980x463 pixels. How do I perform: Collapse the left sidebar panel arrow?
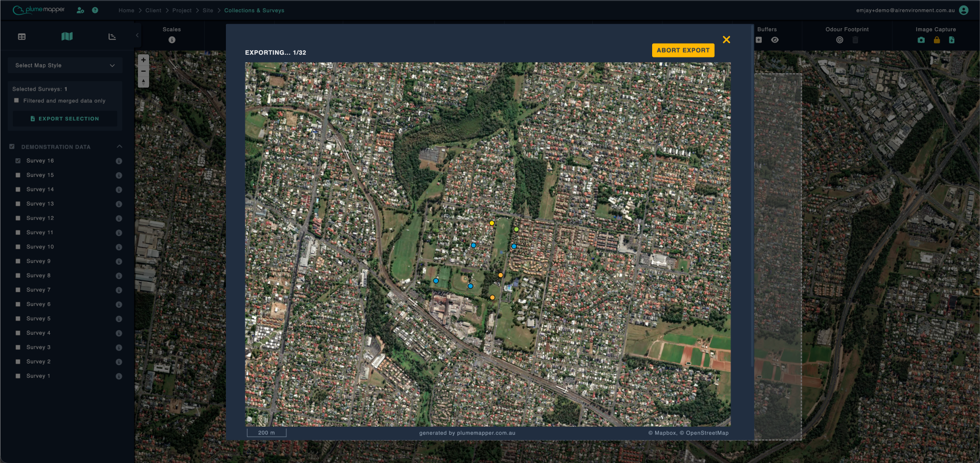click(x=137, y=35)
